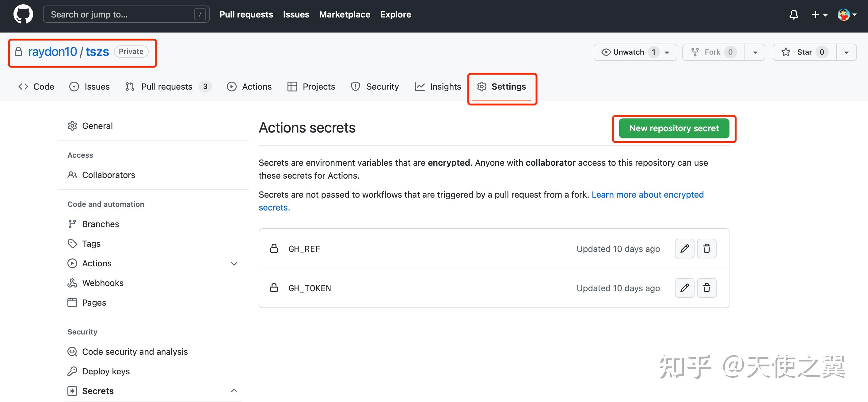Viewport: 868px width, 402px height.
Task: Click New repository secret button
Action: pyautogui.click(x=674, y=128)
